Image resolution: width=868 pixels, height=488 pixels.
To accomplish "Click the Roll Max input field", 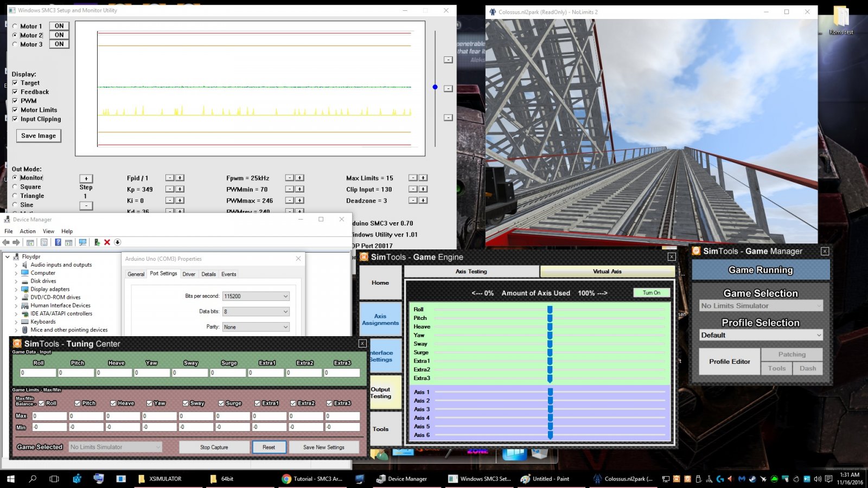I will pos(50,416).
